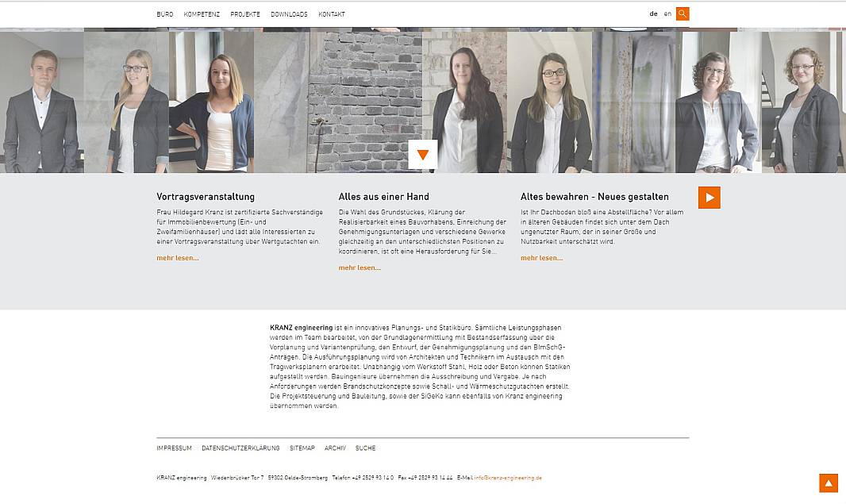Viewport: 846px width, 504px height.
Task: Click the Vortragsveranstaltung headline
Action: [206, 197]
